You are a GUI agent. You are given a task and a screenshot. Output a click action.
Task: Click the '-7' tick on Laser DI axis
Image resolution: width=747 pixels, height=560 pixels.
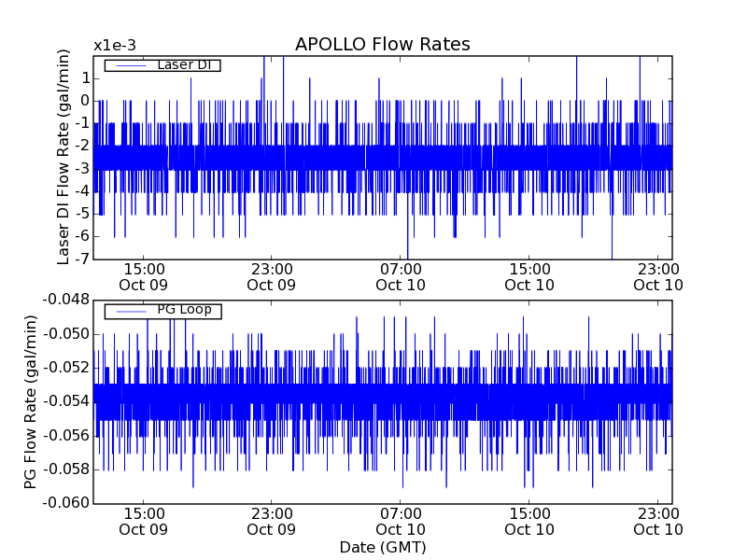click(82, 259)
